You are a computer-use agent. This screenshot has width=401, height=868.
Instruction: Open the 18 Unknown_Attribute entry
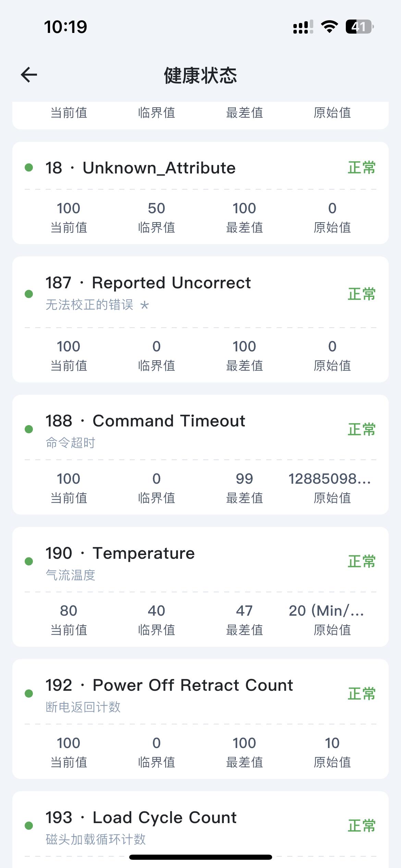141,168
